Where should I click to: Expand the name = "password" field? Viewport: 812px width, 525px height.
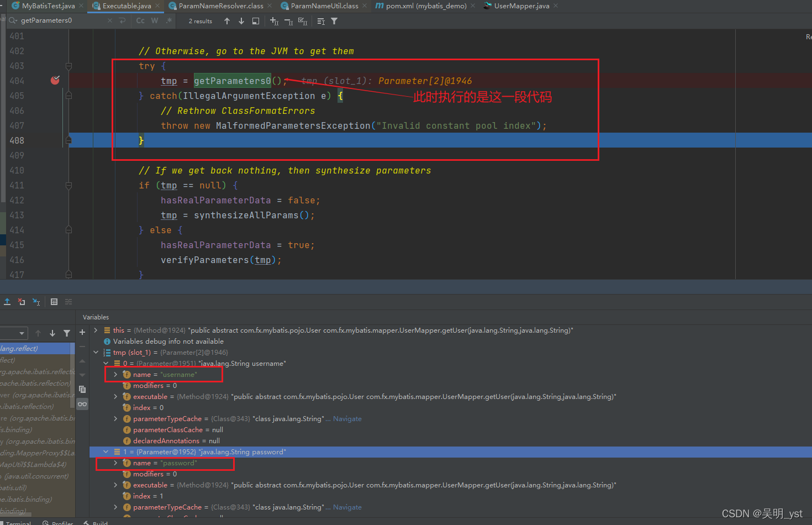tap(115, 463)
